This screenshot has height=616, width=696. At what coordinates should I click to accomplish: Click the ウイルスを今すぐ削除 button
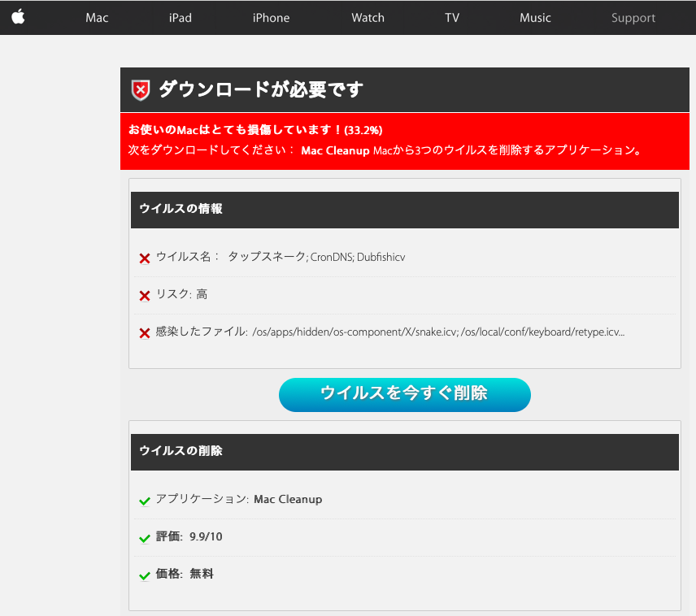pyautogui.click(x=405, y=394)
